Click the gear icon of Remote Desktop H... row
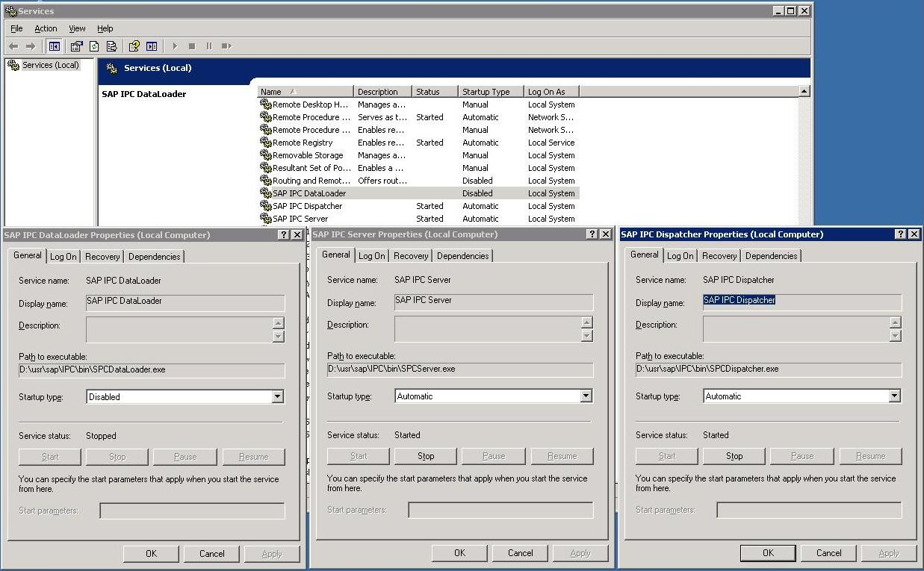This screenshot has width=924, height=571. (x=265, y=104)
